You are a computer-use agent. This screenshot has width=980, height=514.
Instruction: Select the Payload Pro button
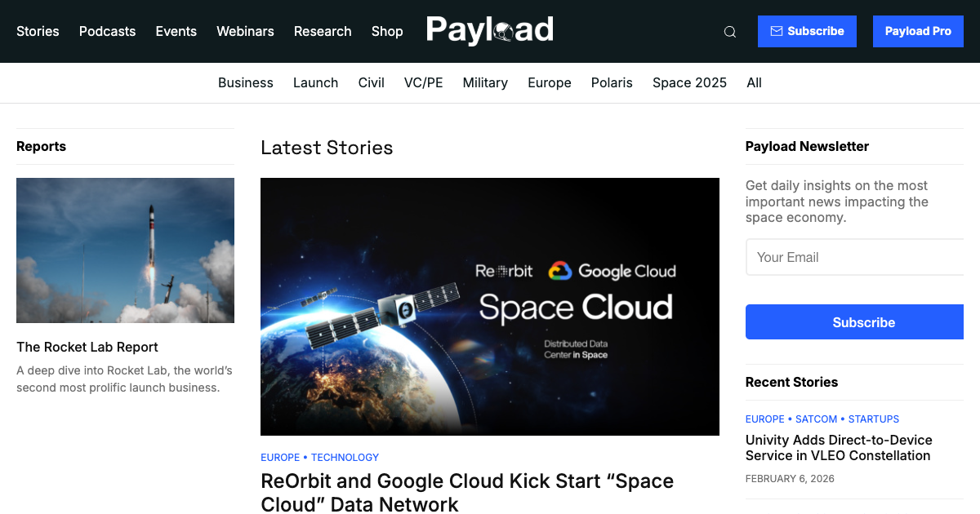click(918, 31)
